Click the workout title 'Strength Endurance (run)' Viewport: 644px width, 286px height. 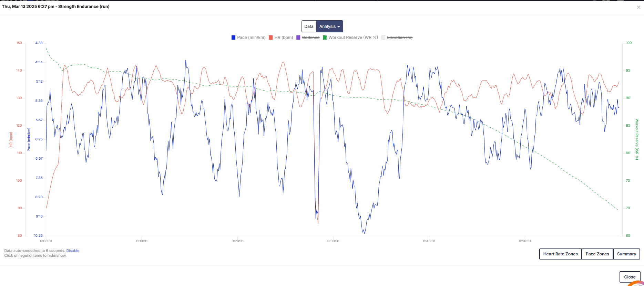(x=84, y=7)
